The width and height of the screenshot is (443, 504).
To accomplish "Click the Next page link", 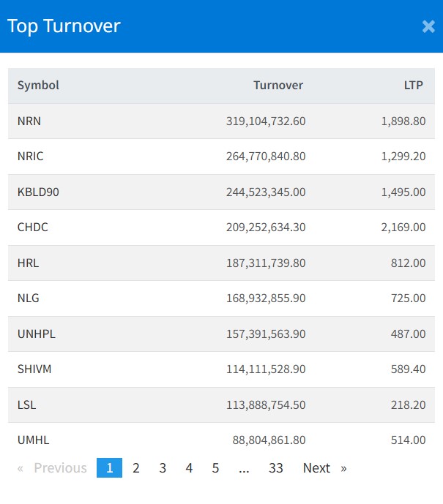I will (x=324, y=468).
